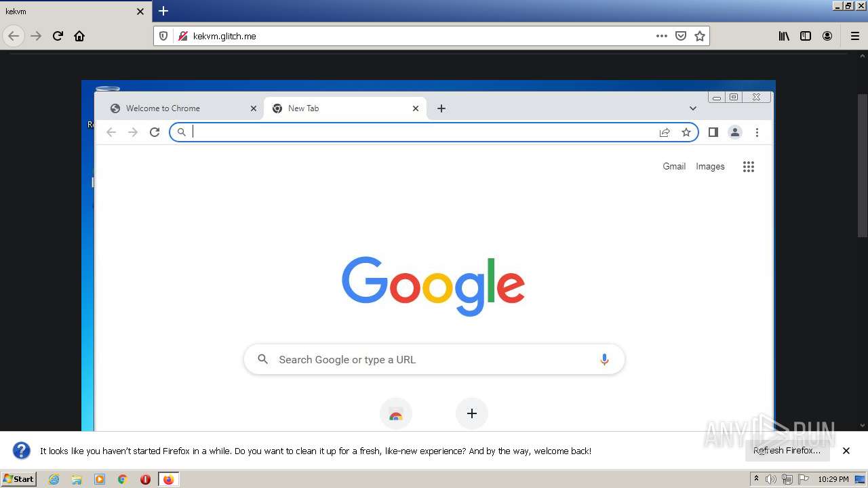This screenshot has width=868, height=488.
Task: Save page to Pocket
Action: click(x=681, y=36)
